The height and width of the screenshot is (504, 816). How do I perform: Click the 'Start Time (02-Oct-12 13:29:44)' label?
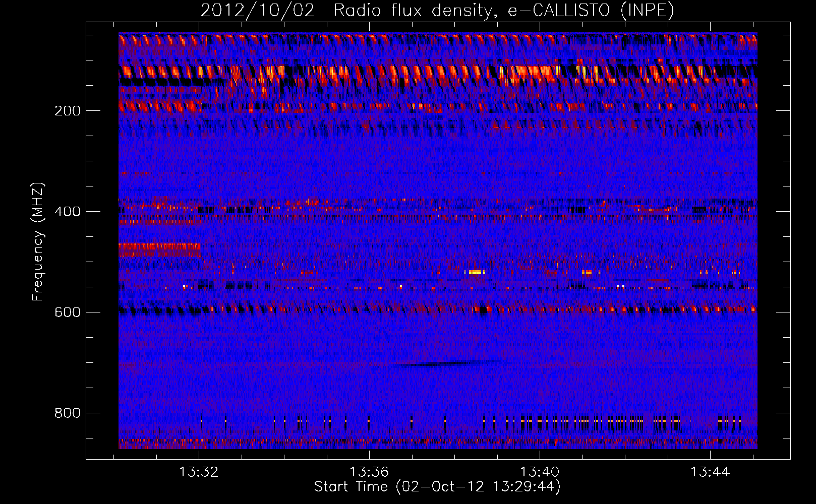tap(437, 487)
